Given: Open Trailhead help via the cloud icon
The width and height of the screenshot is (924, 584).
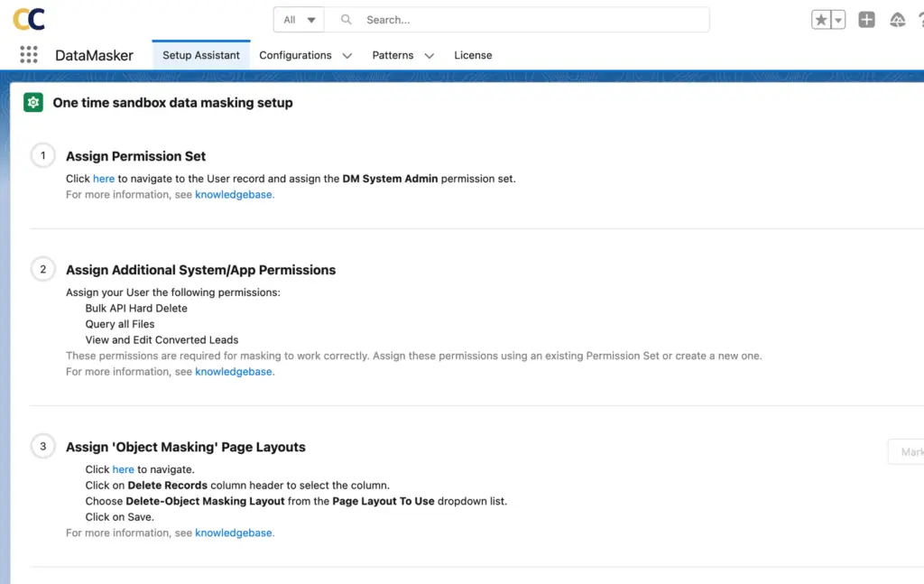Looking at the screenshot, I should [x=897, y=18].
